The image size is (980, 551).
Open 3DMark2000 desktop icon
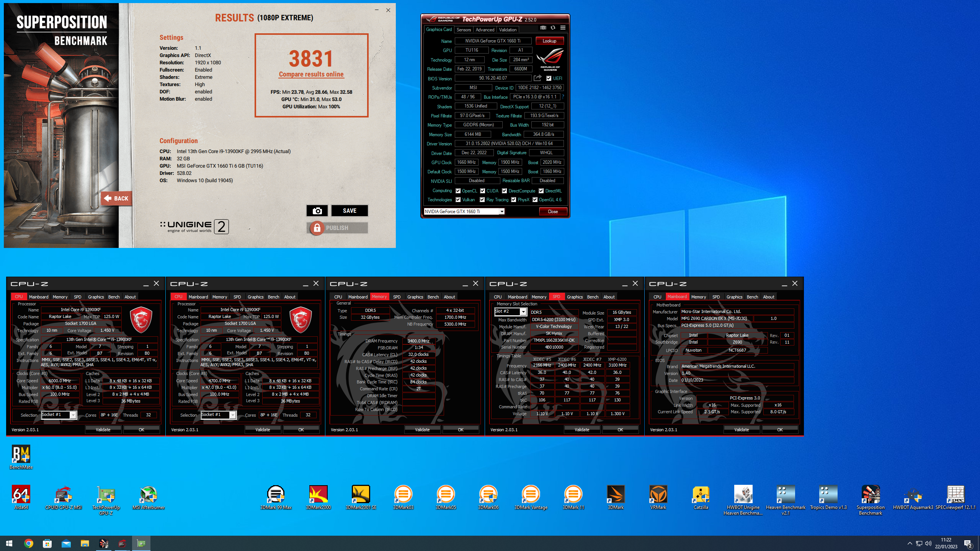318,497
